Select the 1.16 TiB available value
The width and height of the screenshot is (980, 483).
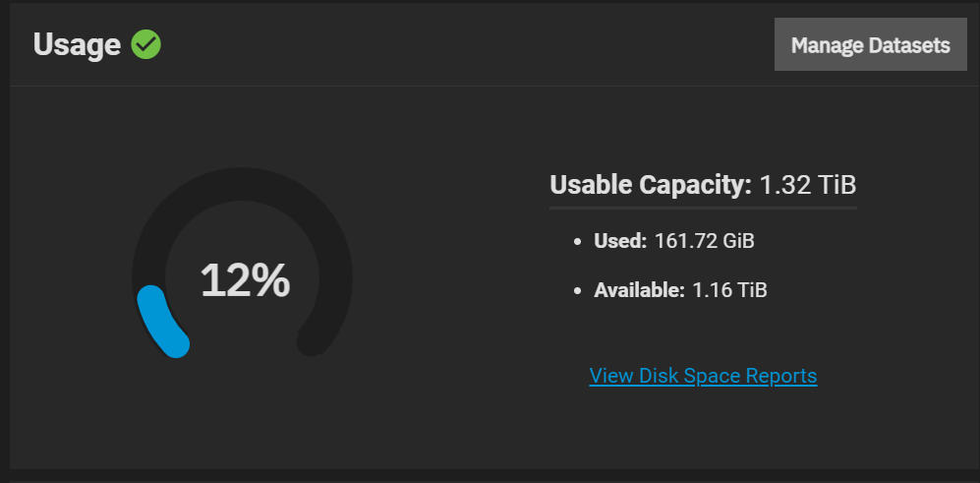pos(729,290)
